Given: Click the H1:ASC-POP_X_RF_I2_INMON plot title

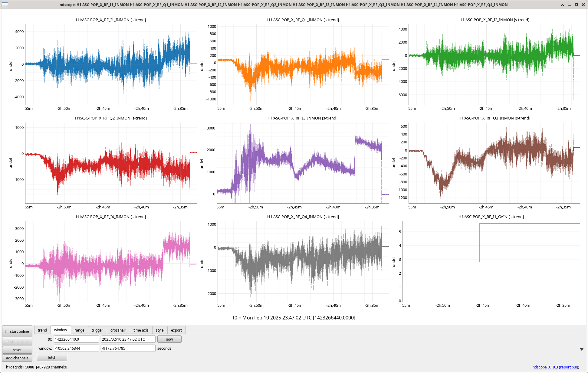Looking at the screenshot, I should pos(494,20).
